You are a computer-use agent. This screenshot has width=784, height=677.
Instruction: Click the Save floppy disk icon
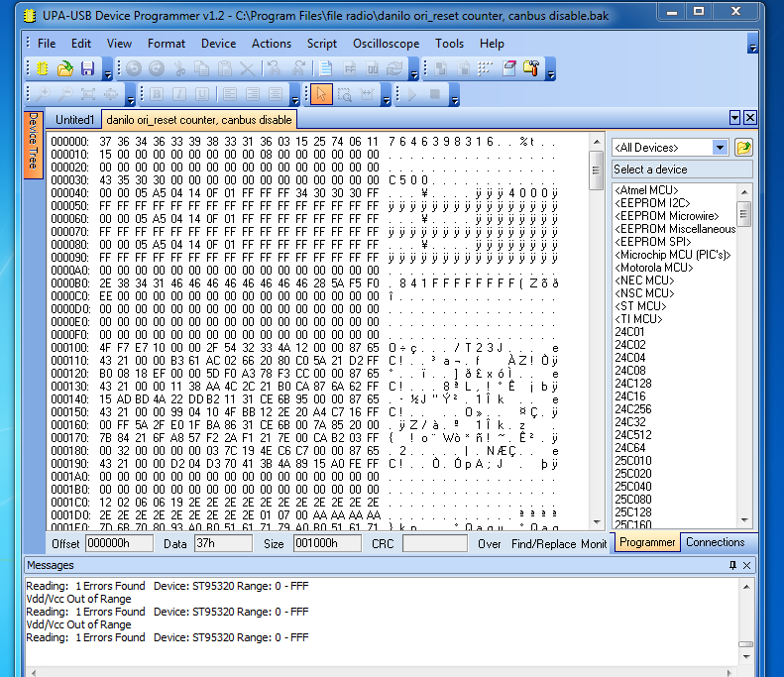click(87, 68)
